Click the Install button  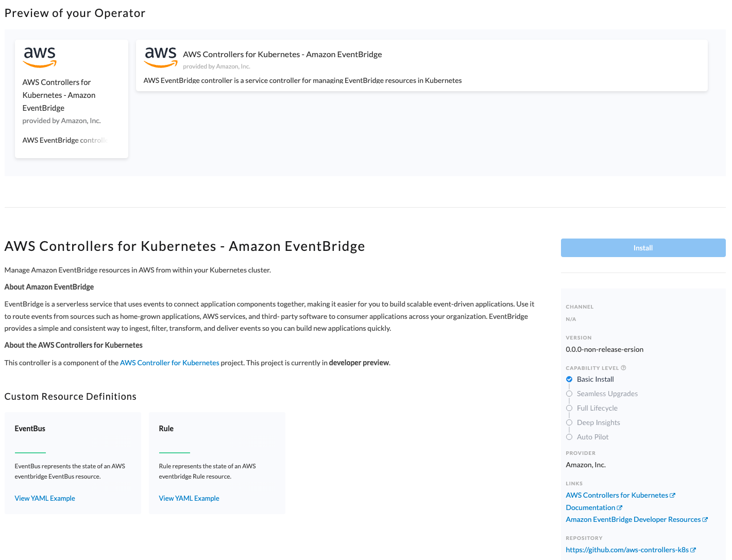643,248
